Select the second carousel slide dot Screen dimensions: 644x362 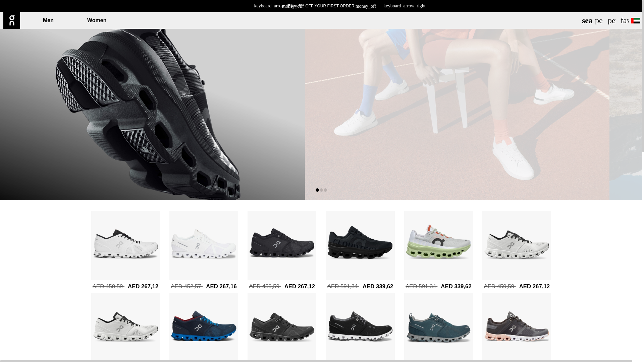[321, 190]
